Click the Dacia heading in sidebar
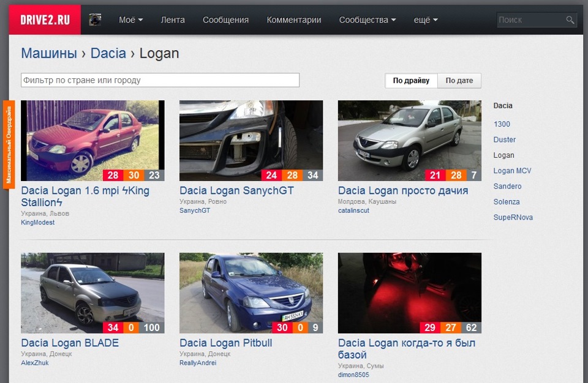588x383 pixels. 503,106
